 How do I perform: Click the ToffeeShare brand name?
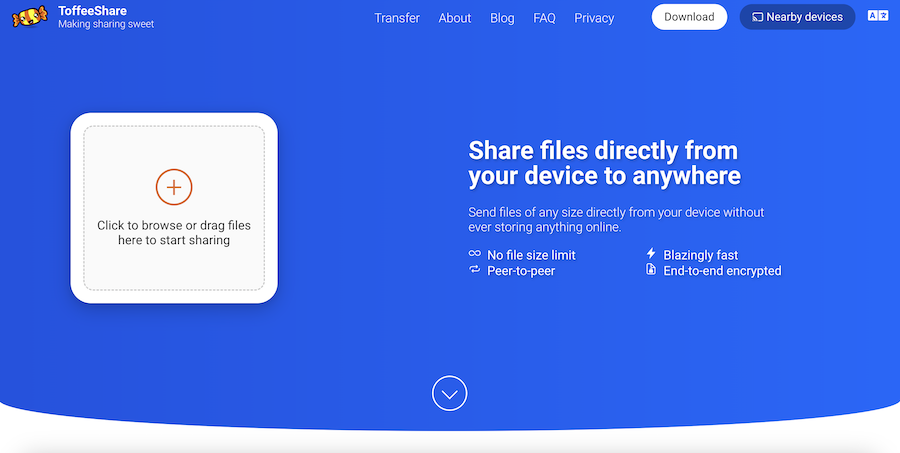point(92,10)
